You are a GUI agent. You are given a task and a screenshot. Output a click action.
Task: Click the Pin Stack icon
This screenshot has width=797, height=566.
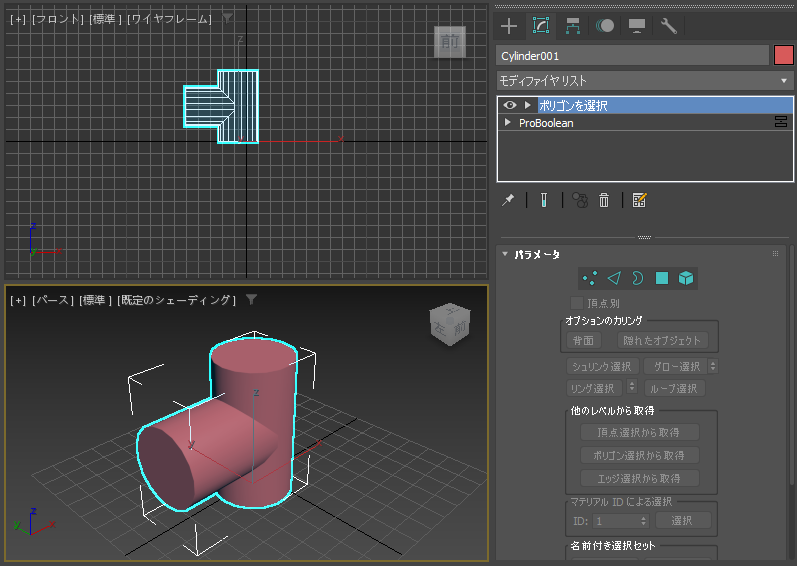pos(508,200)
